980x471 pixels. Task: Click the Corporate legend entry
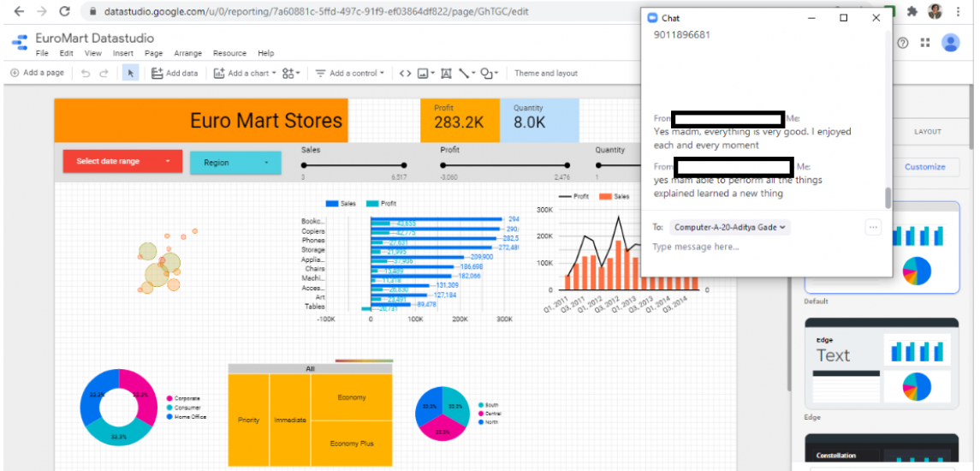tap(183, 398)
